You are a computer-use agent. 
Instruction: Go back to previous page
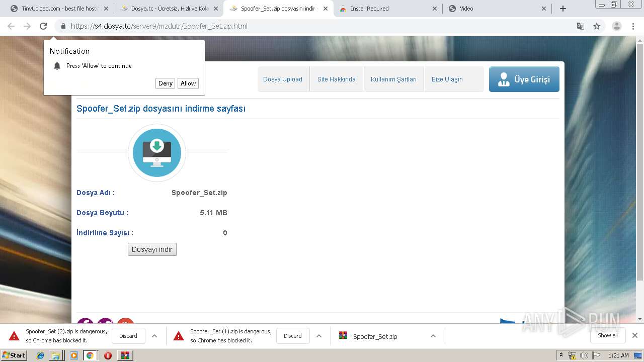click(11, 26)
